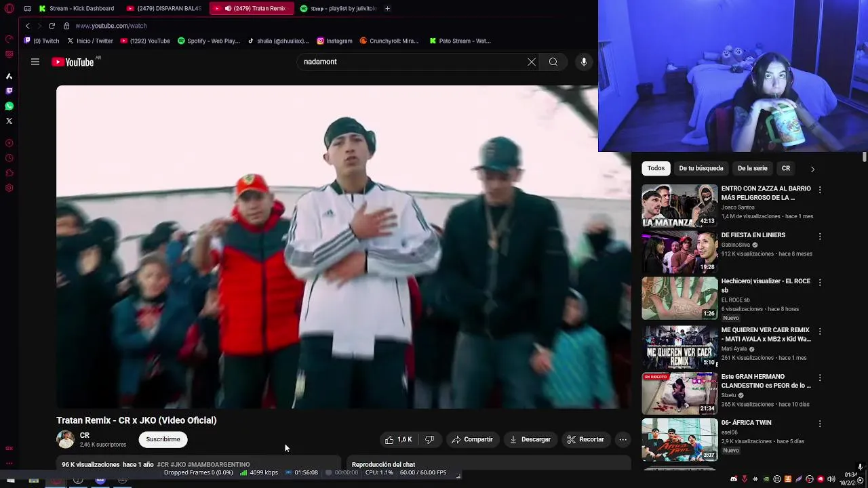The width and height of the screenshot is (868, 488).
Task: Click the page vertical scrollbar
Action: point(865,157)
